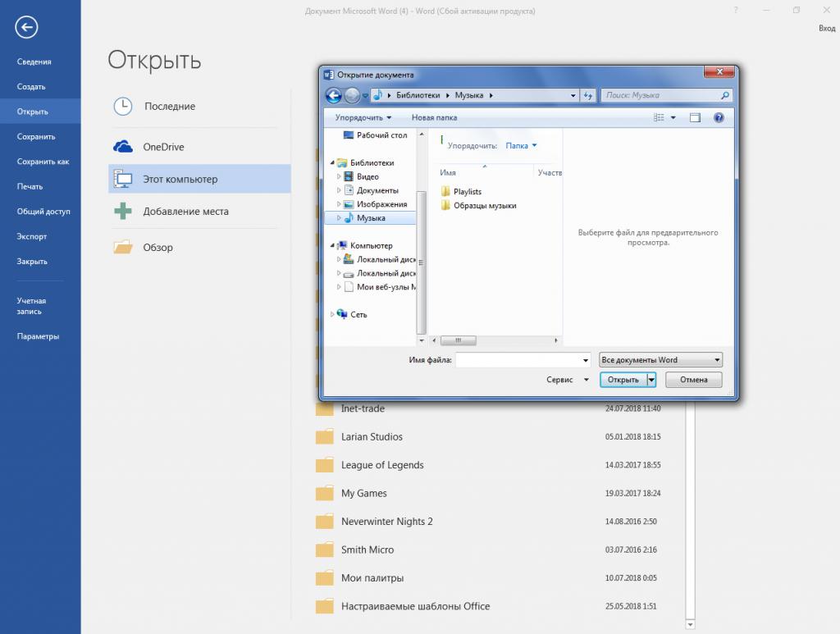This screenshot has width=840, height=634.
Task: Click the computer icon for Этот компьютер
Action: pos(123,179)
